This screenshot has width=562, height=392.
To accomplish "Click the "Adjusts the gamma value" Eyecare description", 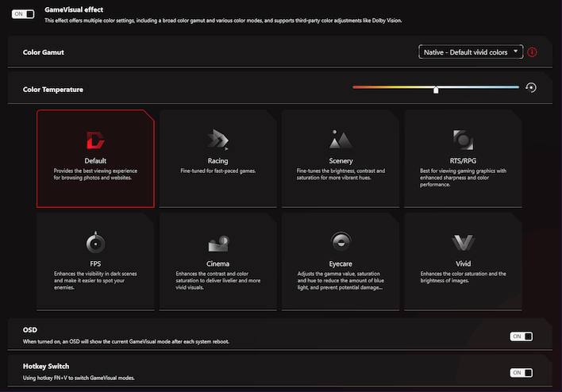I will 341,281.
